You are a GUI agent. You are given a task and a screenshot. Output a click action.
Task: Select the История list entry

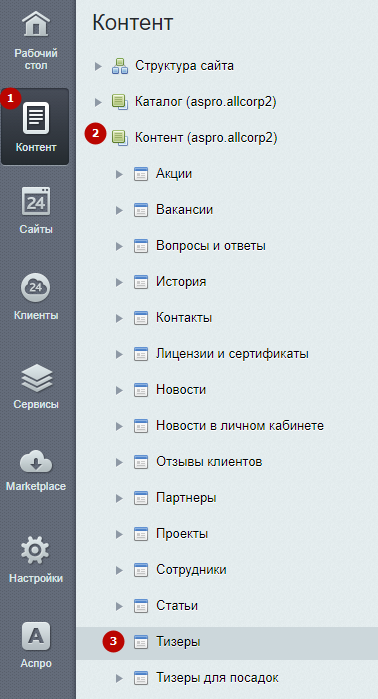click(181, 282)
